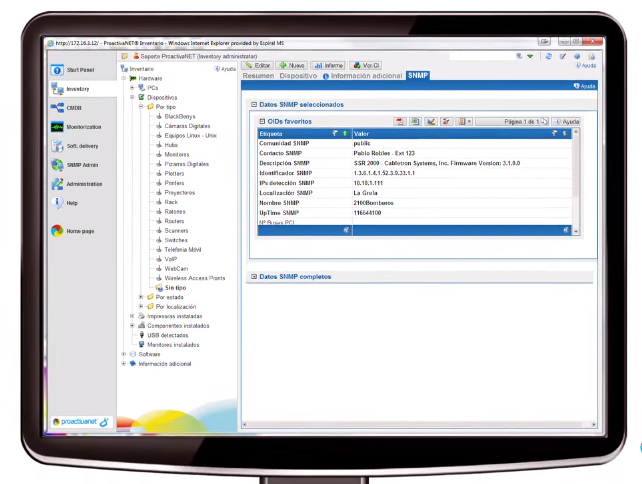This screenshot has height=484, width=642.
Task: Filter the Etiqueta column
Action: [x=335, y=132]
